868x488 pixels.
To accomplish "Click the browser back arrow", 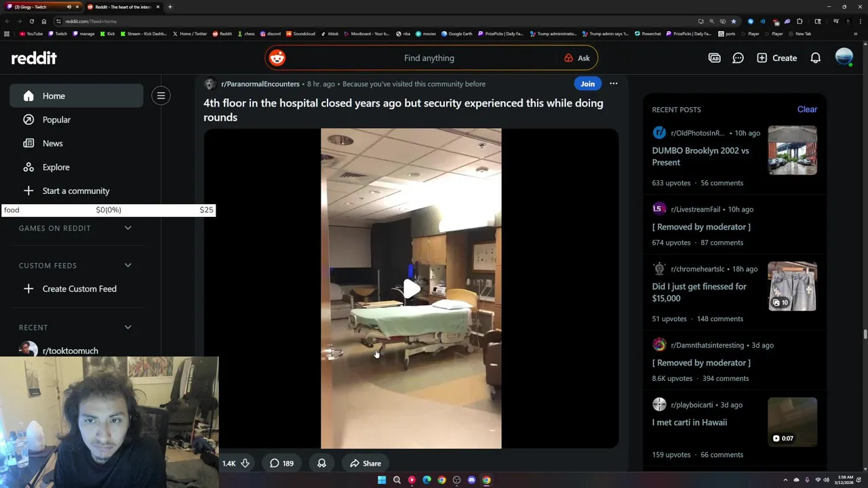I will (7, 21).
